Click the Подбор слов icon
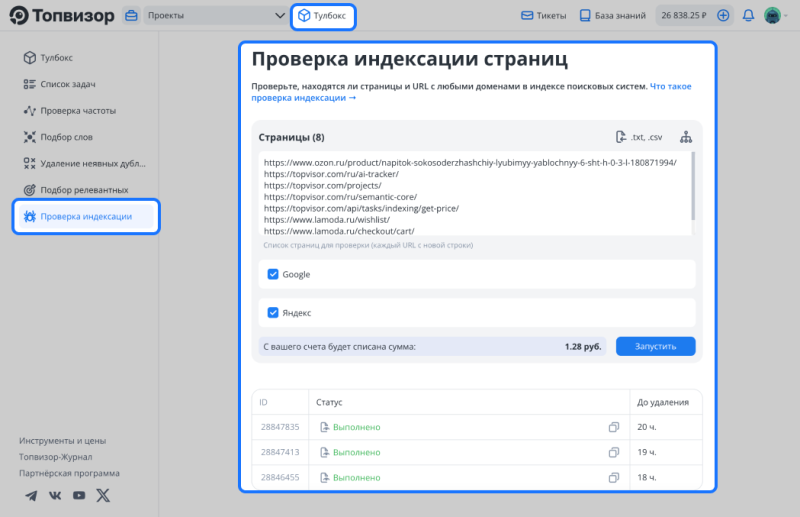 pyautogui.click(x=30, y=137)
